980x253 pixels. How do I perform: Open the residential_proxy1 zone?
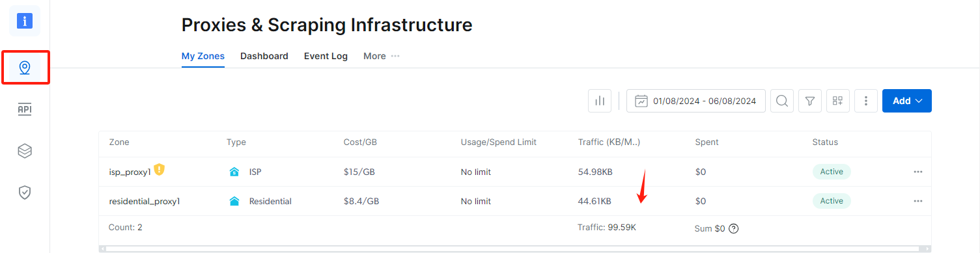click(145, 201)
